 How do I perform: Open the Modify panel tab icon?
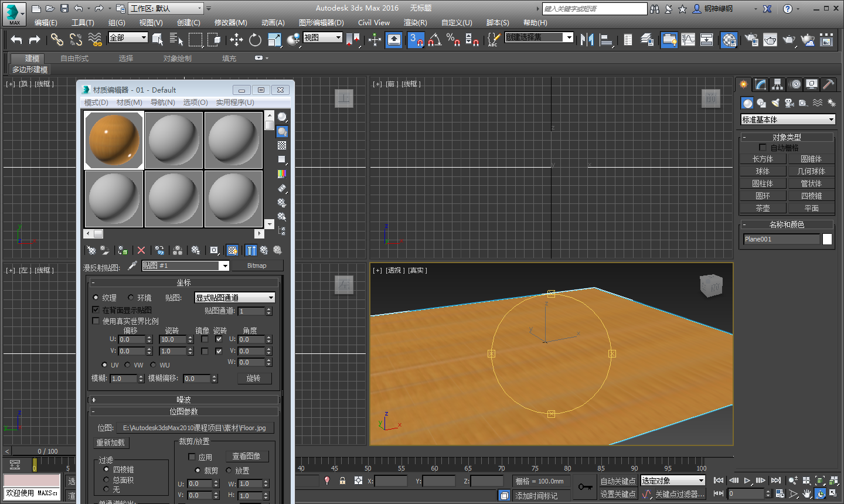coord(760,84)
